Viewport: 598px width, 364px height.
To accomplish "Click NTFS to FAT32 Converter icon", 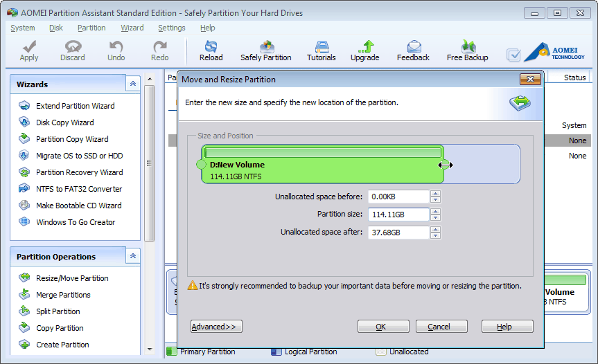I will (24, 188).
